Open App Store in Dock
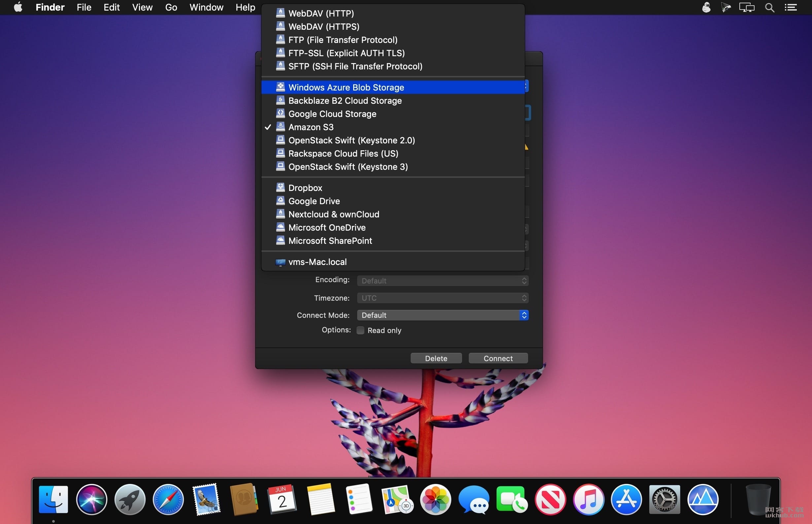 pyautogui.click(x=626, y=499)
